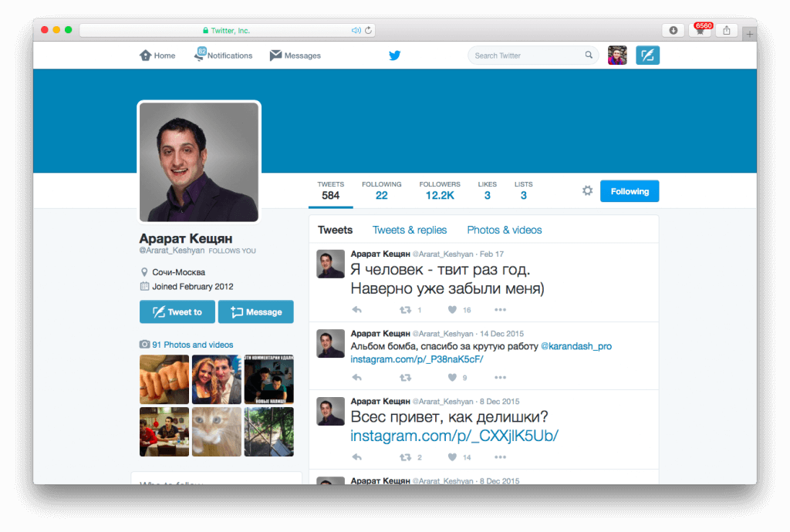Viewport: 790px width, 532px height.
Task: Open the orange kitten thumbnail
Action: (x=217, y=432)
